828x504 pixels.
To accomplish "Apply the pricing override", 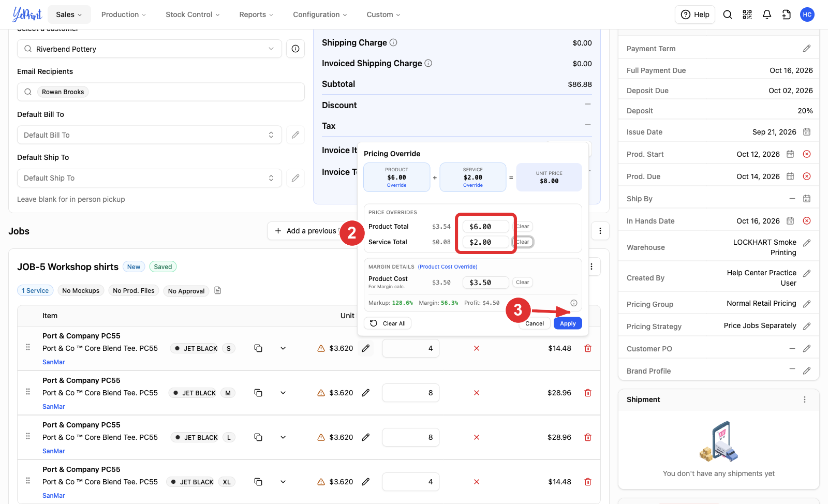I will (568, 323).
